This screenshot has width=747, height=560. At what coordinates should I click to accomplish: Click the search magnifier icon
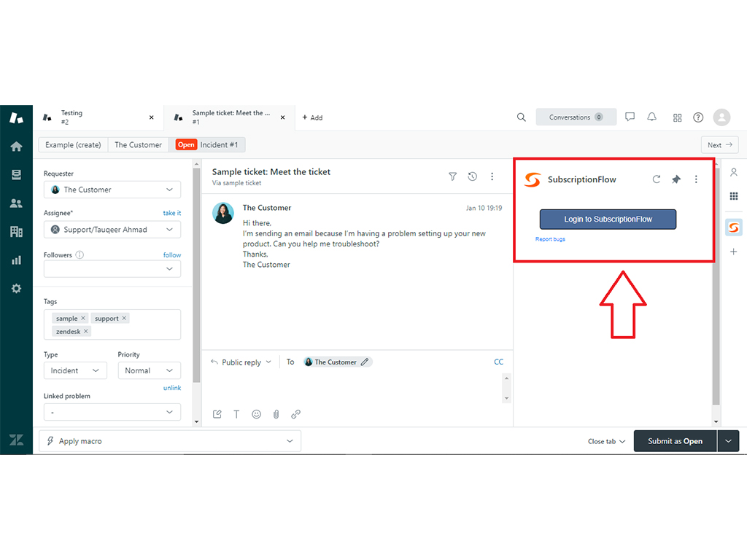pos(522,117)
